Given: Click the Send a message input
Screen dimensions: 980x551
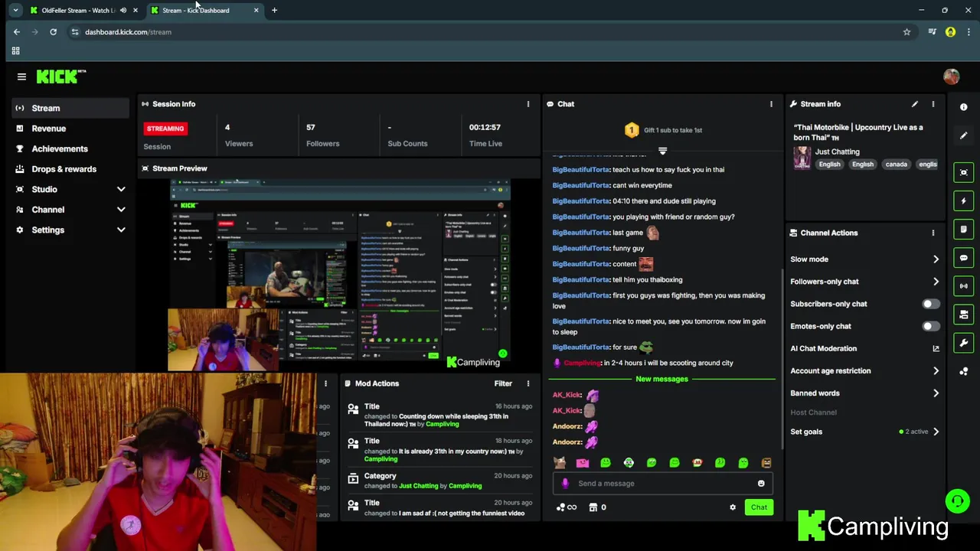Looking at the screenshot, I should pos(662,484).
